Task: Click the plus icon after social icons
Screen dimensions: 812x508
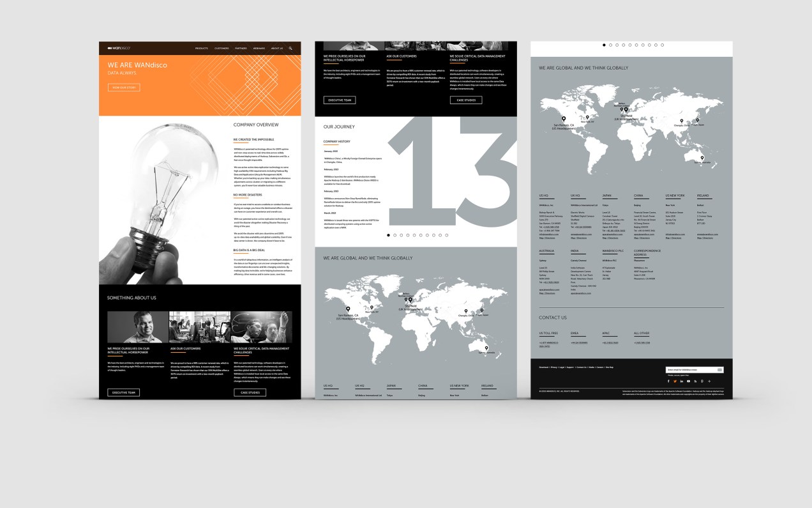Action: [709, 381]
